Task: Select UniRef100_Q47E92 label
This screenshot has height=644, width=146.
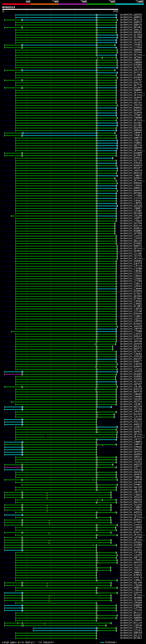Action: 131,67
